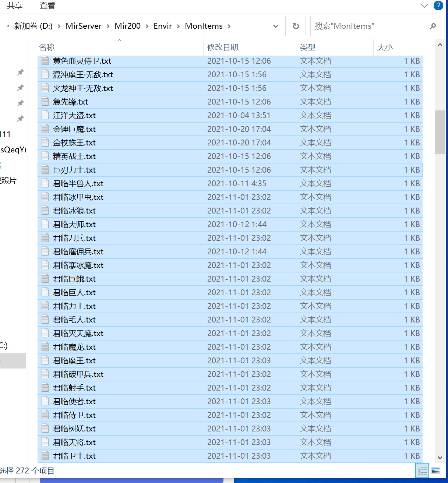Click date 2021-10-11 4:35 of 君临半兽人
Screen dimensions: 448x483
pyautogui.click(x=237, y=183)
